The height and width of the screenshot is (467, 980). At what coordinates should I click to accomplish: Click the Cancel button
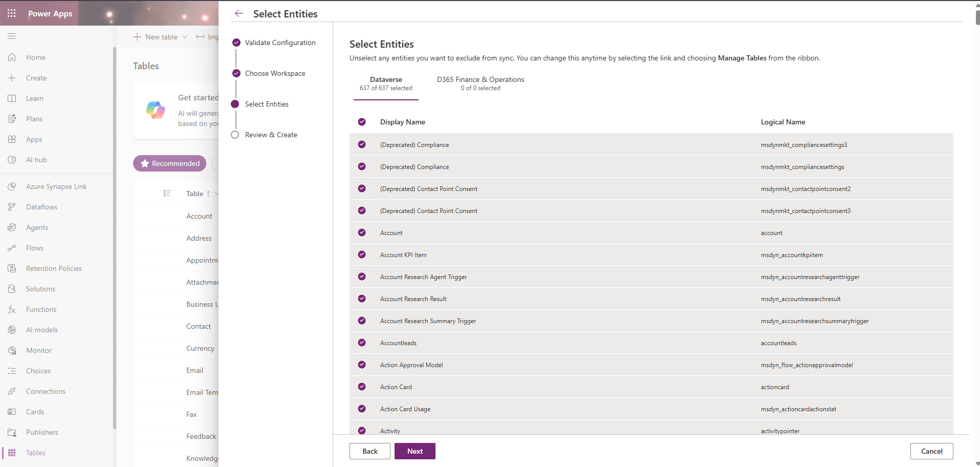click(x=931, y=451)
